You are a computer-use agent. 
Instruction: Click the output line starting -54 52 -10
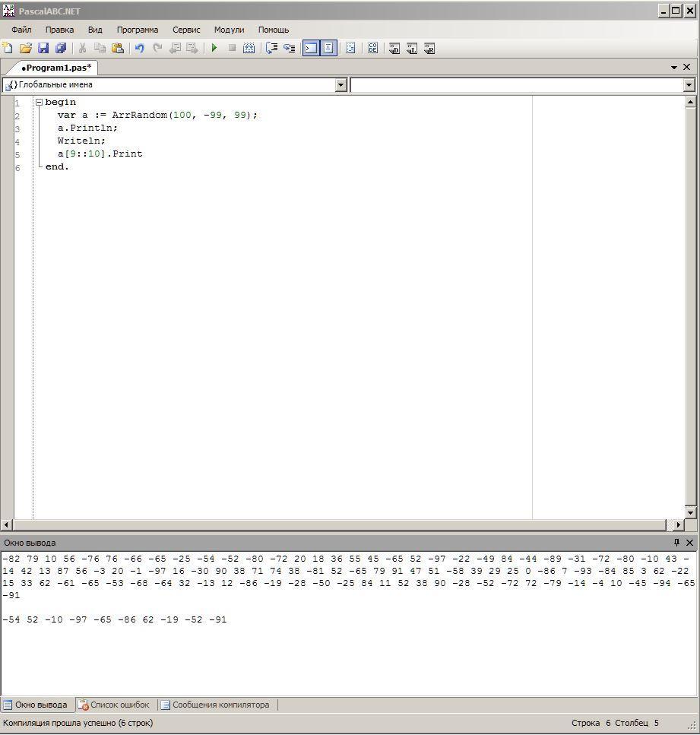coord(115,619)
